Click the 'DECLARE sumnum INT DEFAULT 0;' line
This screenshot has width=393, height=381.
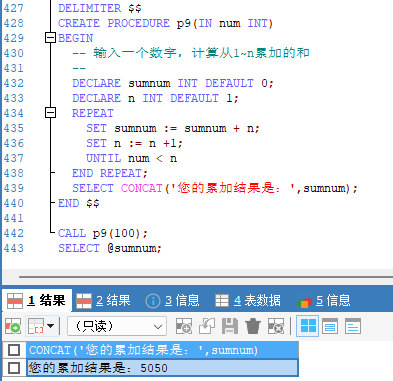point(173,83)
